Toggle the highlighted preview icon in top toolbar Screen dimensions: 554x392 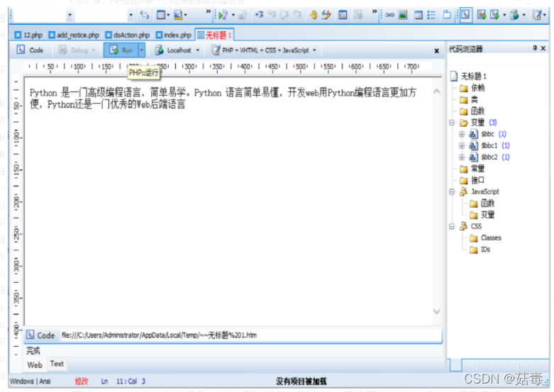(465, 15)
